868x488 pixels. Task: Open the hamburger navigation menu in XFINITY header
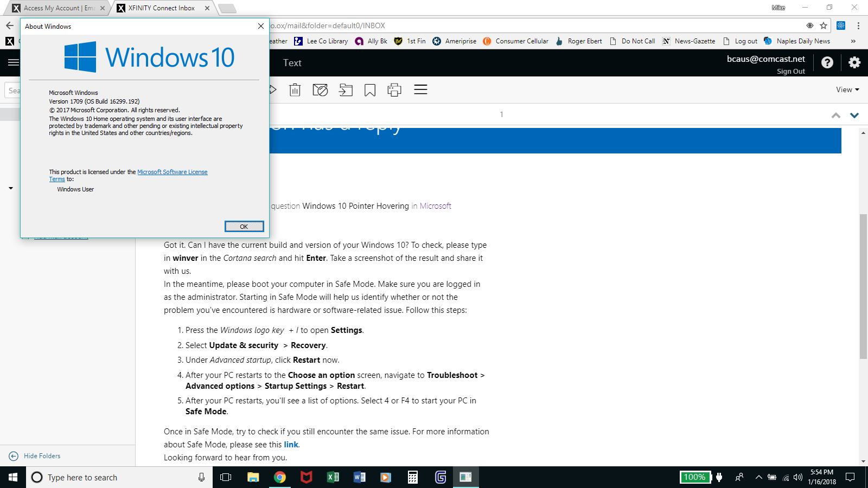click(14, 62)
